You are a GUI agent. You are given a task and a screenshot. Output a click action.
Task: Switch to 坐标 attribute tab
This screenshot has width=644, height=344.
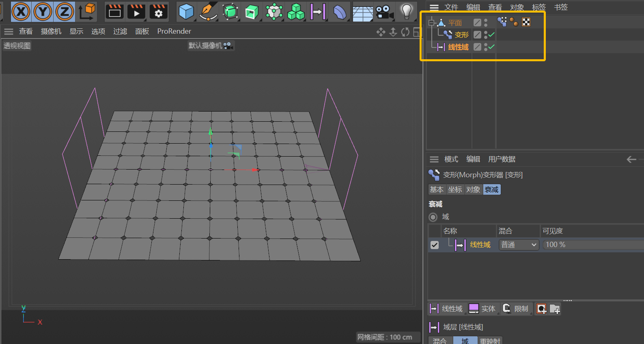coord(455,189)
